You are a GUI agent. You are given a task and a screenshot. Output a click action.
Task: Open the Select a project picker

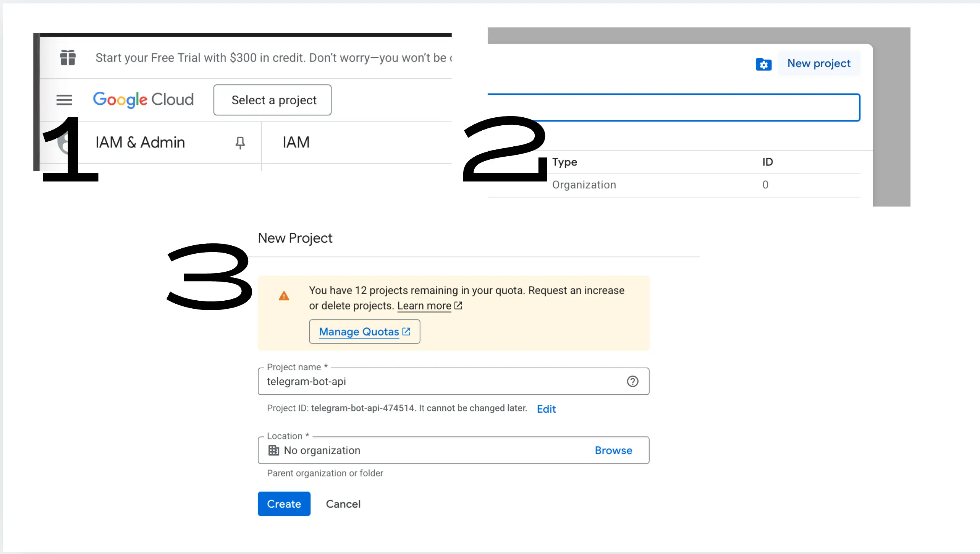272,100
